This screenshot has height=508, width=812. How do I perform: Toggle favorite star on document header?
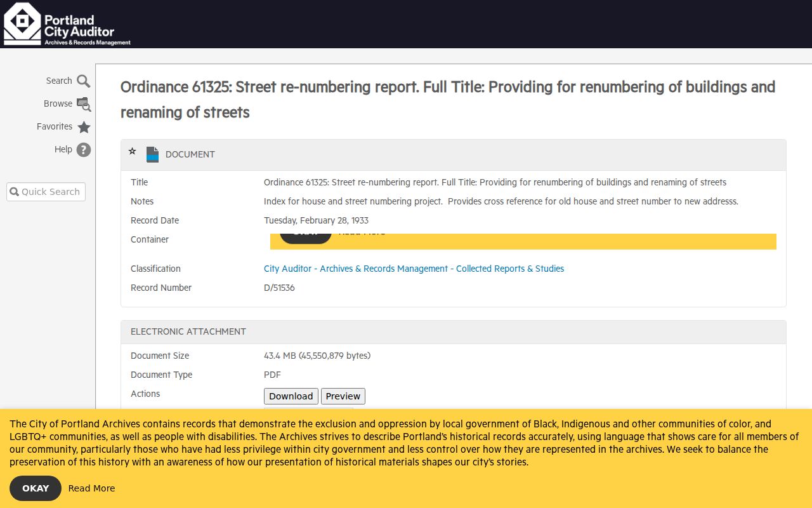(132, 151)
